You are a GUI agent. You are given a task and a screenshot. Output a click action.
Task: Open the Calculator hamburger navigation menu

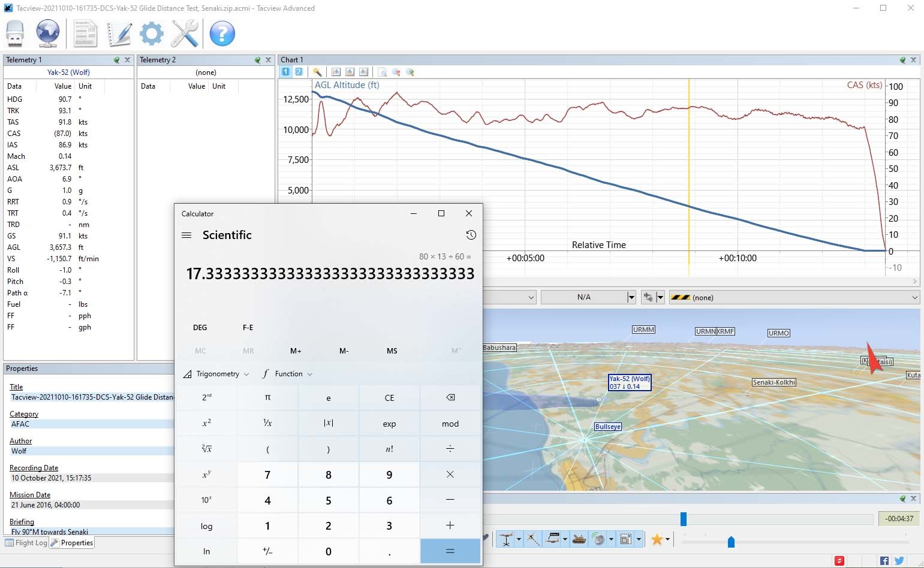[186, 235]
